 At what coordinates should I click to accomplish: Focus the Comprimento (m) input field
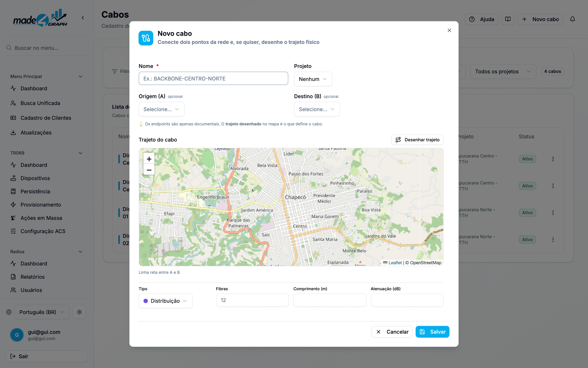(x=330, y=300)
